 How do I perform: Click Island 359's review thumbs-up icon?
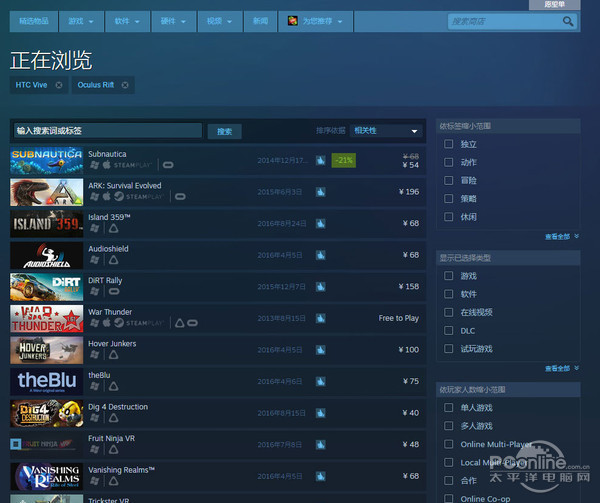coord(321,223)
